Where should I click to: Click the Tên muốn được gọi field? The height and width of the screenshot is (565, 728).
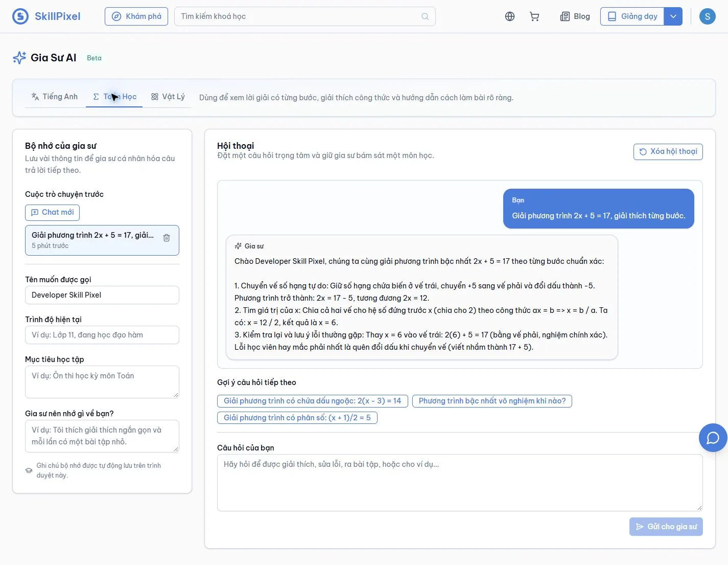click(x=102, y=295)
